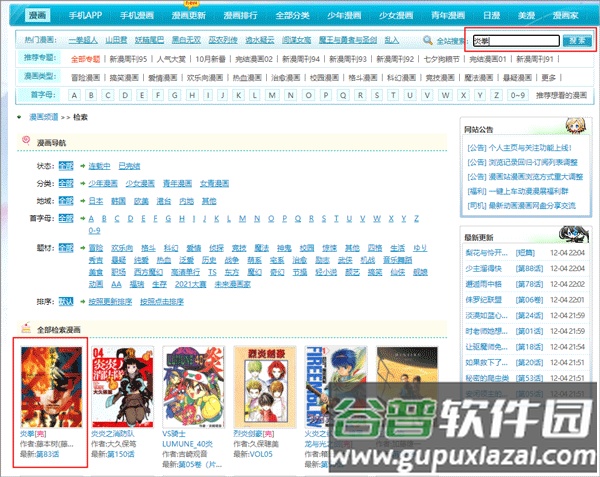This screenshot has width=600, height=477.
Task: Click the anime avatar in 网站公告
Action: pyautogui.click(x=579, y=130)
